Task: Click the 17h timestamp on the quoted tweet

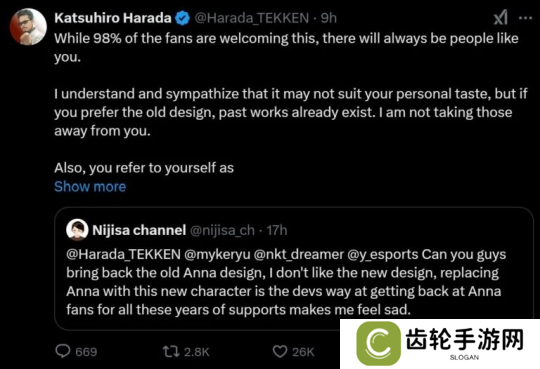Action: pos(277,230)
